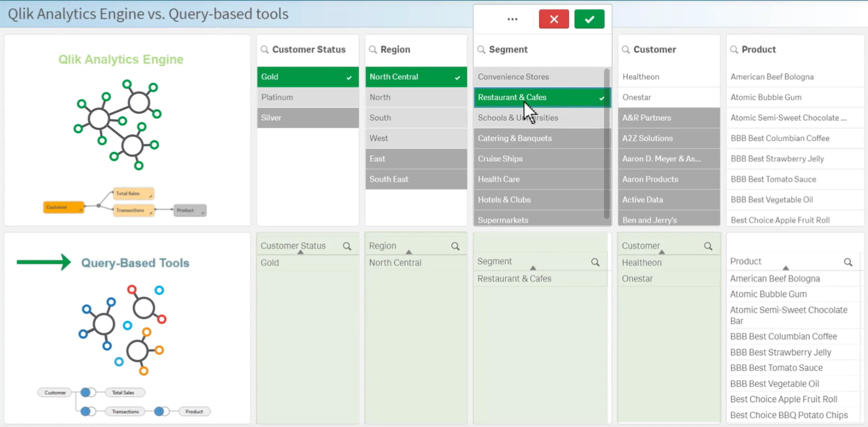Open search in the Customer Status filter pane
The image size is (868, 427).
pyautogui.click(x=264, y=50)
